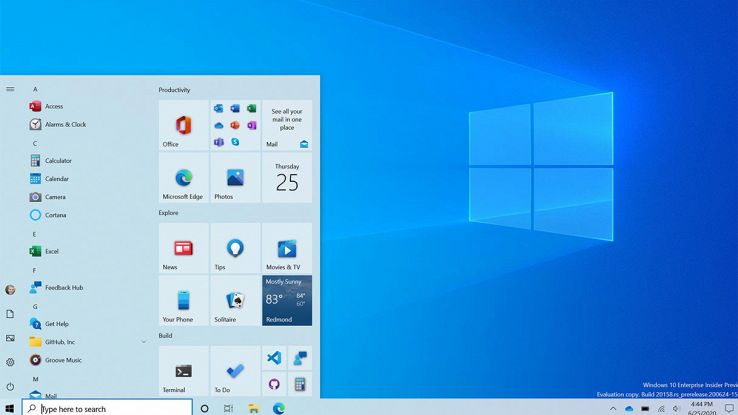738x415 pixels.
Task: Open Task View on the taskbar
Action: click(228, 408)
